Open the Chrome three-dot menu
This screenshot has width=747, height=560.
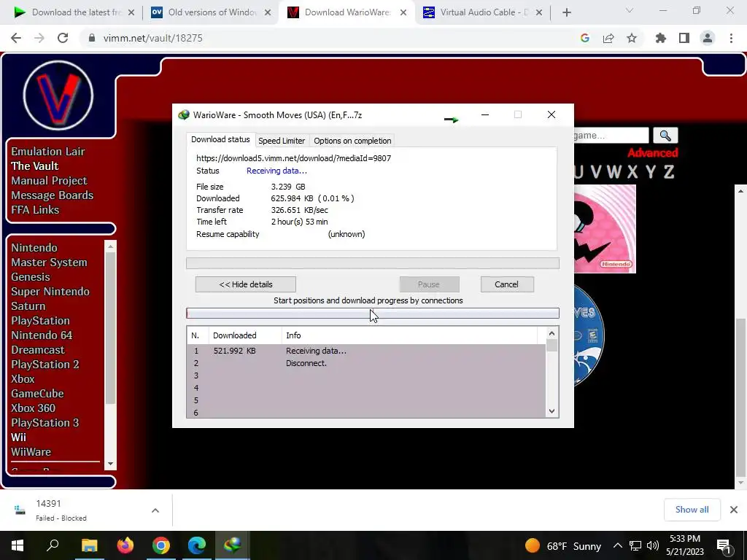pyautogui.click(x=731, y=38)
